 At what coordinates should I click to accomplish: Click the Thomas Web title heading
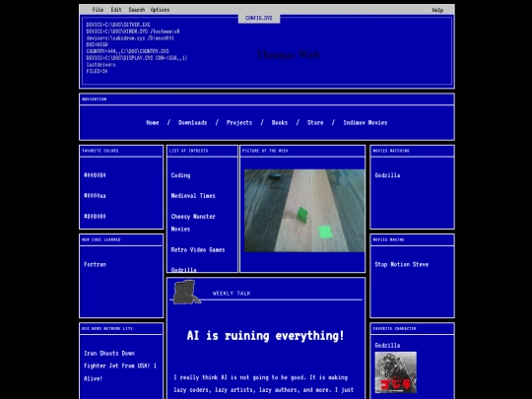coord(288,54)
